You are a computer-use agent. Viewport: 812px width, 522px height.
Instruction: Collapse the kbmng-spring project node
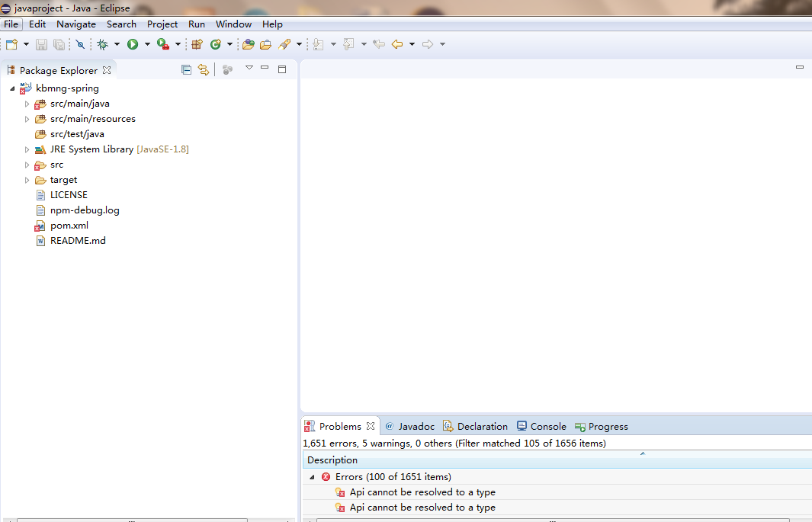point(12,88)
